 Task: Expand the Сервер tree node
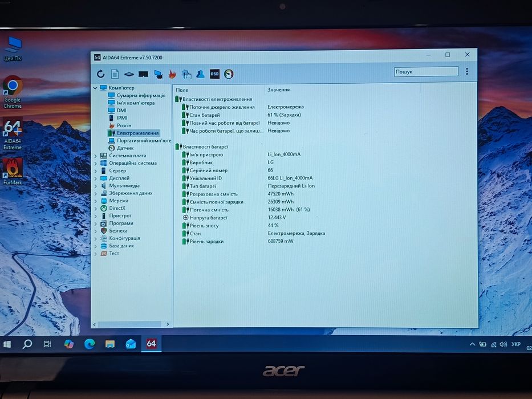[95, 170]
